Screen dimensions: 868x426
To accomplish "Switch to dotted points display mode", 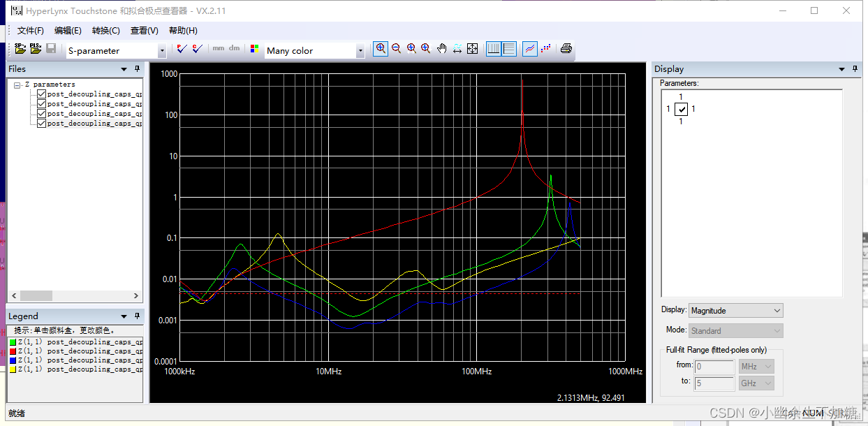I will click(x=545, y=48).
